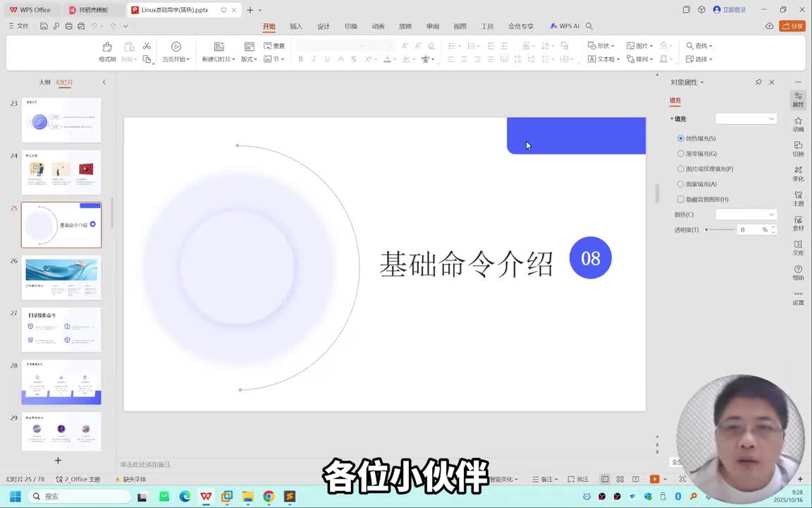Open the 审阅 (Review) ribbon tab

tap(433, 26)
